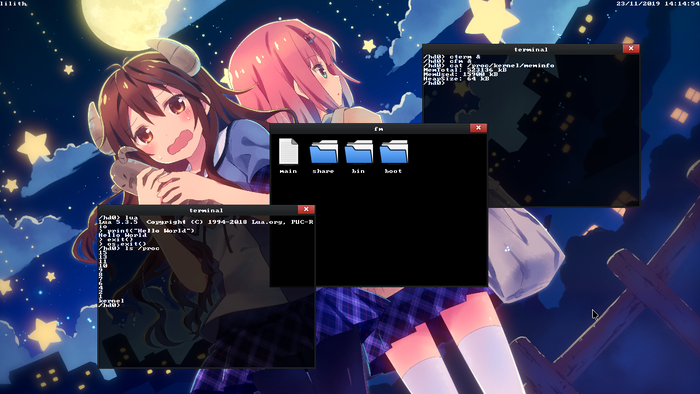The width and height of the screenshot is (700, 394).
Task: Click the 'share' folder name label
Action: pyautogui.click(x=323, y=171)
